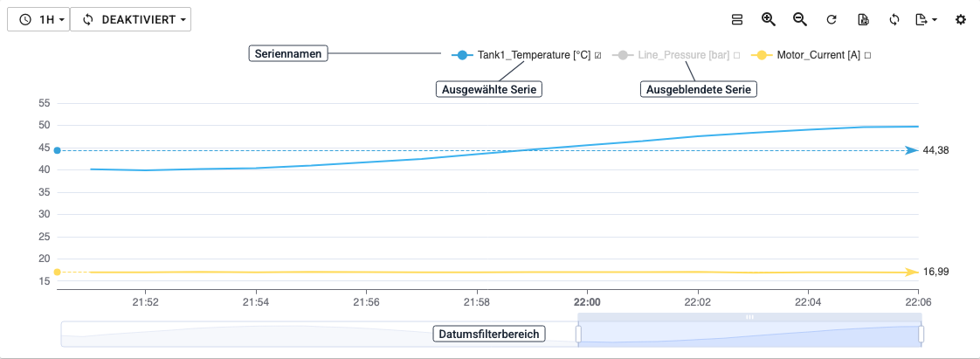Viewport: 980px width, 359px height.
Task: Click the blue Tank1_Temperature legend marker
Action: coord(462,55)
